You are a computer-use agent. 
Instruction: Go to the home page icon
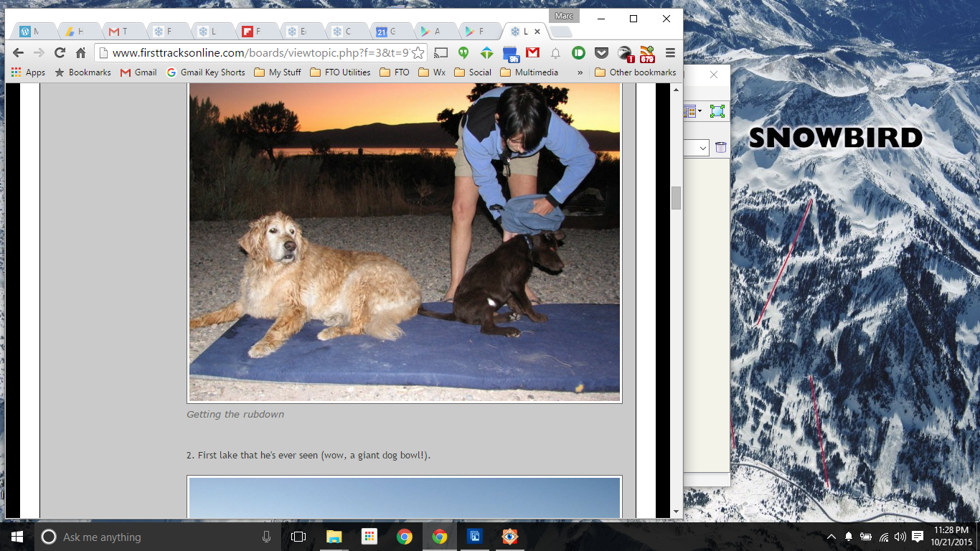click(x=80, y=52)
